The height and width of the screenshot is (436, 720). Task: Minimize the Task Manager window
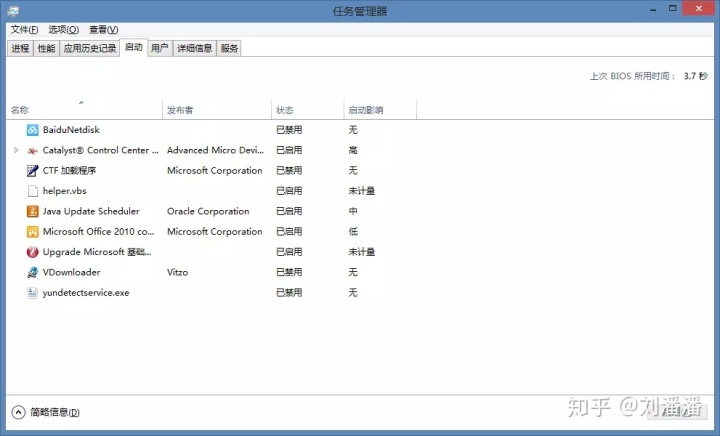coord(653,9)
